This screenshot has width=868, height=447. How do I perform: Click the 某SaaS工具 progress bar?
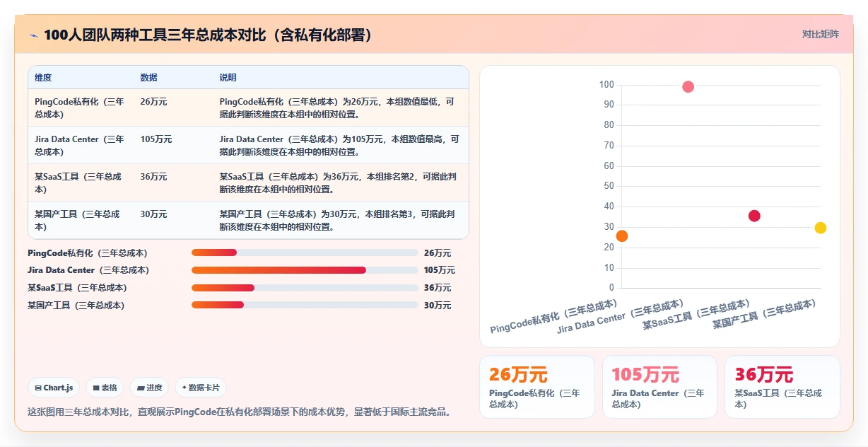click(x=305, y=288)
